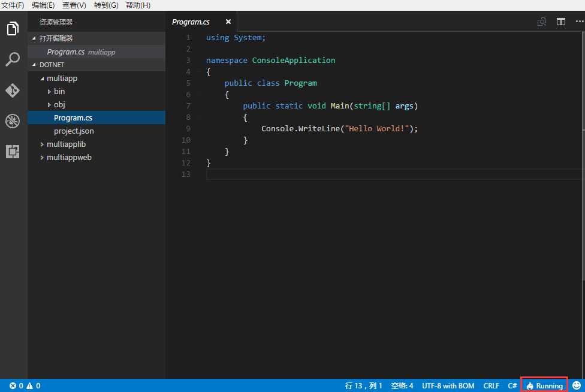Open the Search view in the activity bar
This screenshot has width=585, height=392.
coord(13,59)
